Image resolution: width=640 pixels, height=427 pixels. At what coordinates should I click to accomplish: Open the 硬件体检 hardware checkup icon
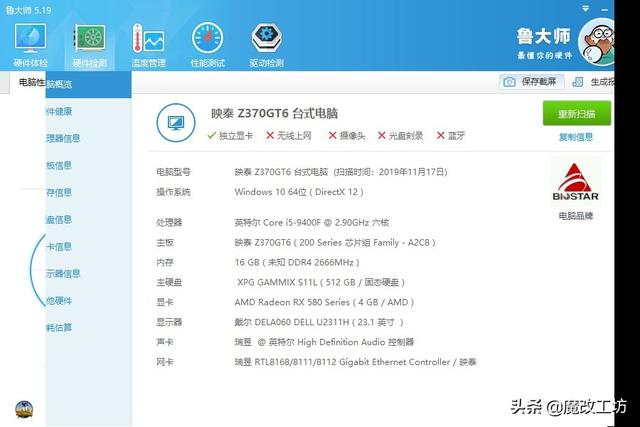pos(30,44)
